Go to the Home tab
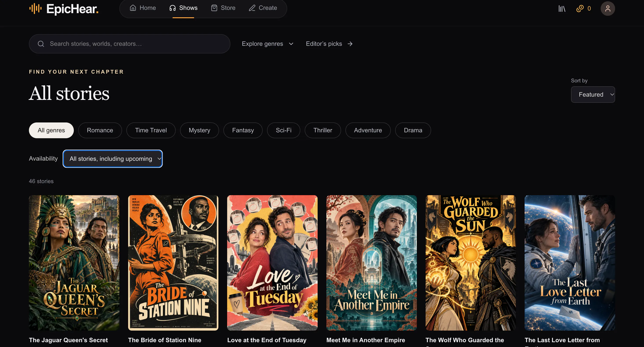The width and height of the screenshot is (644, 347). point(143,8)
